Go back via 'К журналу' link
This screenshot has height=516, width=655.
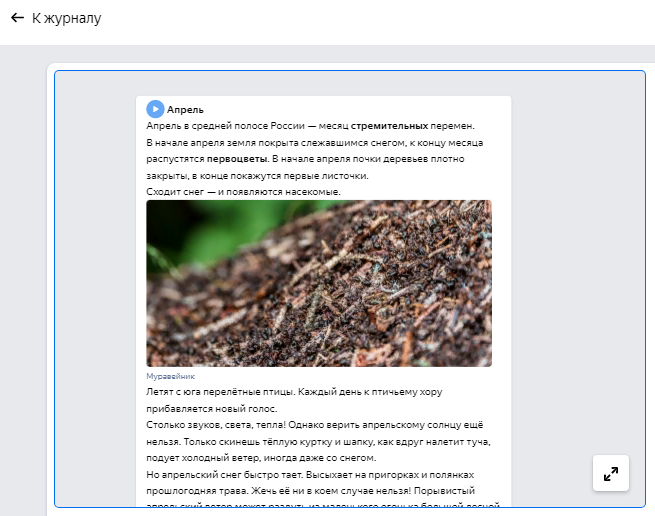(66, 18)
